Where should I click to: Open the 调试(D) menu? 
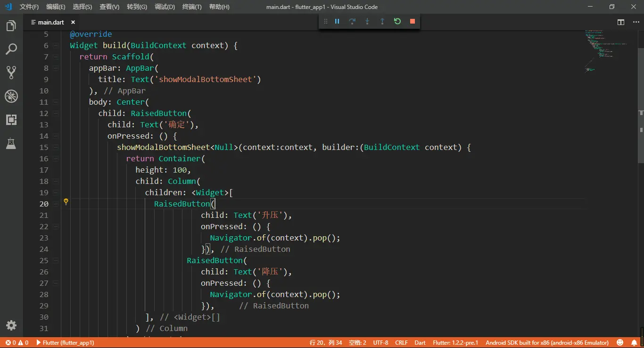click(165, 7)
